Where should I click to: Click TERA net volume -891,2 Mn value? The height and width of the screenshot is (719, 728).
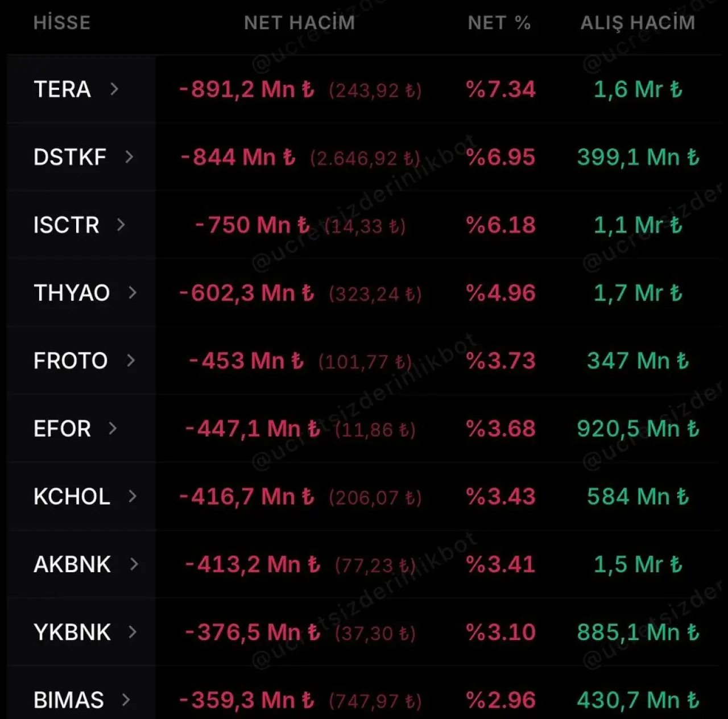tap(247, 89)
